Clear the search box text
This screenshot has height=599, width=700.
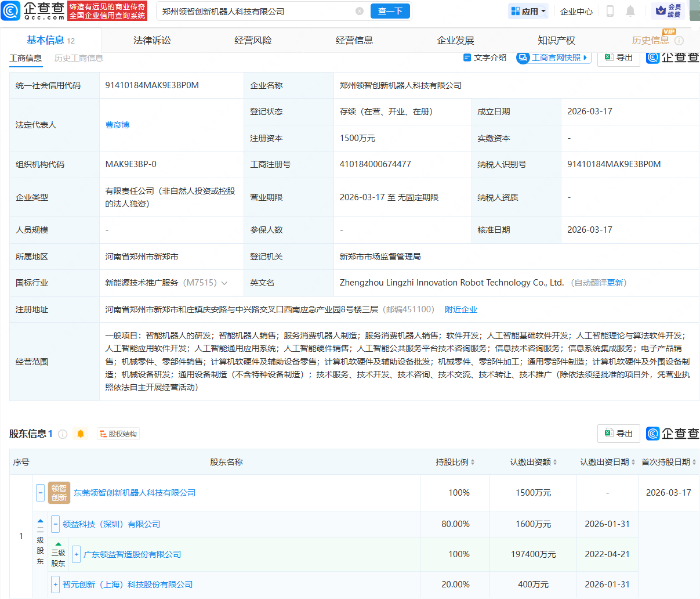point(360,11)
